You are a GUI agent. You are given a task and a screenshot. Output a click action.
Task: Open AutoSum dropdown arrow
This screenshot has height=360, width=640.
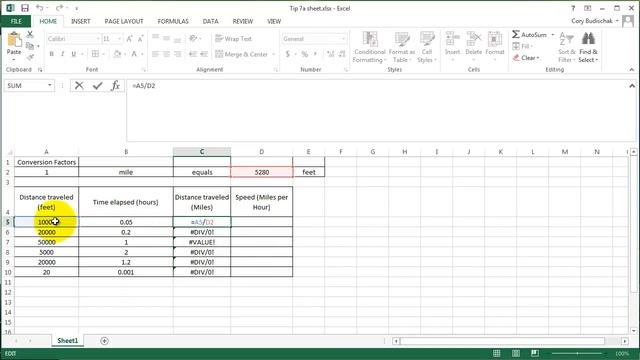click(x=553, y=35)
